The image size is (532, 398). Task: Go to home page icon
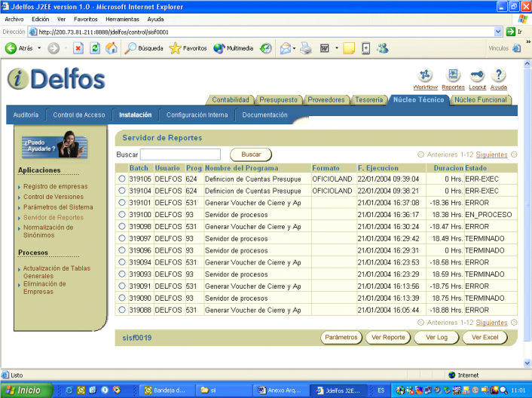(112, 48)
